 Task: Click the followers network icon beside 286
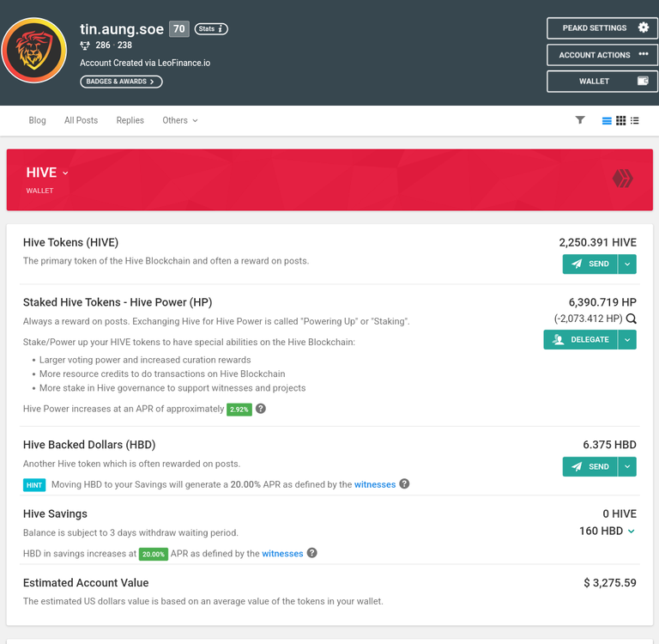point(85,46)
